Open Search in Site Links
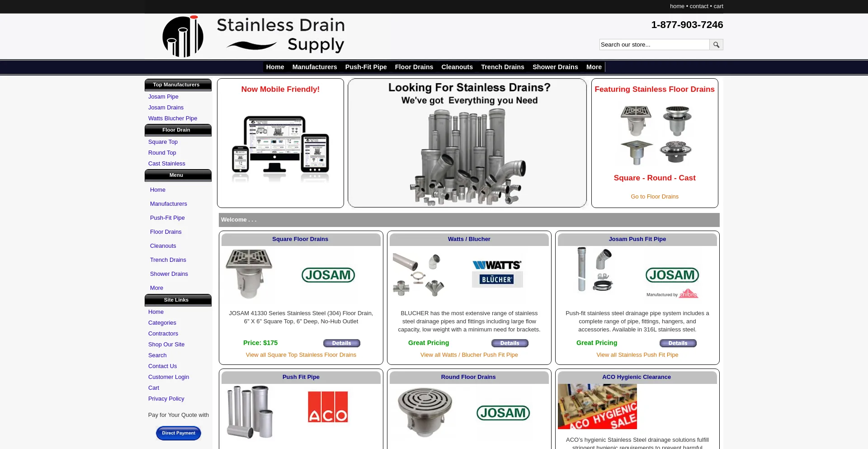This screenshot has width=868, height=449. click(x=157, y=355)
